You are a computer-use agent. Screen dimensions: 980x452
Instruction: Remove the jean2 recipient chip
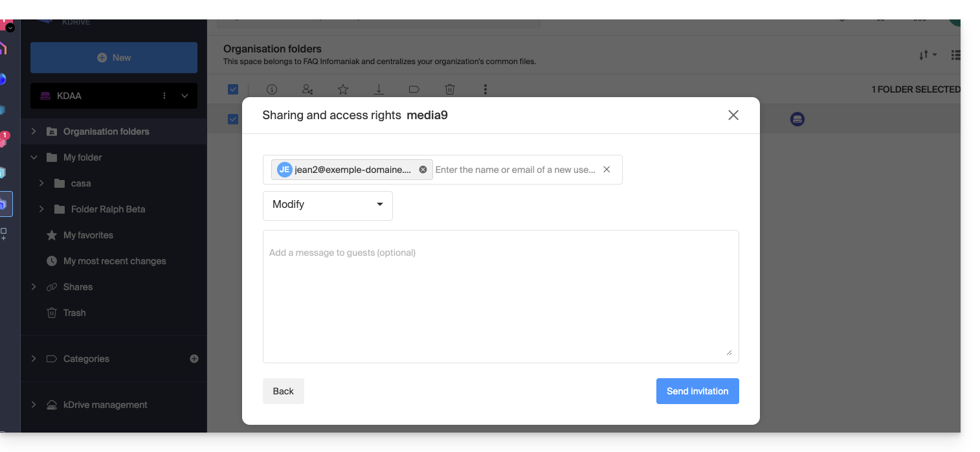click(x=423, y=170)
